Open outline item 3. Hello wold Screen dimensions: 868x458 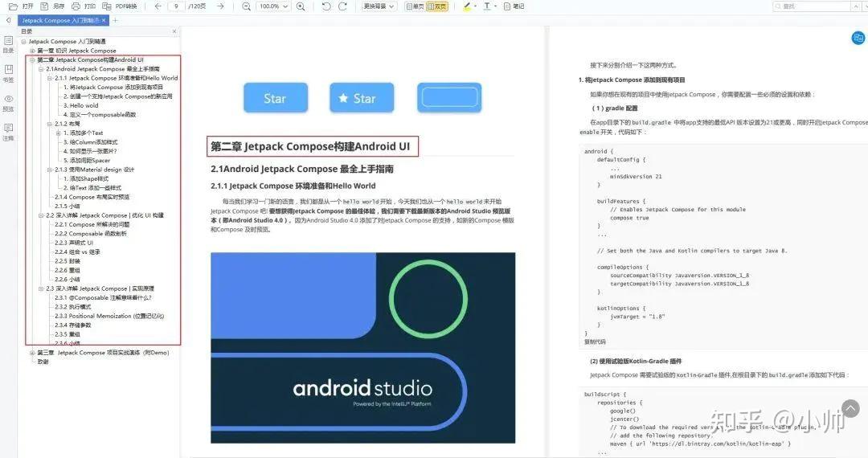pos(81,105)
